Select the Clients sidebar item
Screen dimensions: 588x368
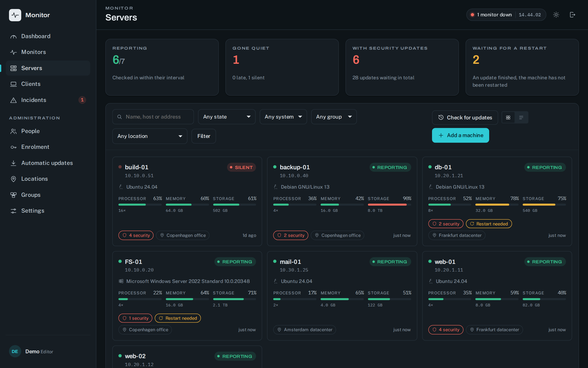[48, 84]
